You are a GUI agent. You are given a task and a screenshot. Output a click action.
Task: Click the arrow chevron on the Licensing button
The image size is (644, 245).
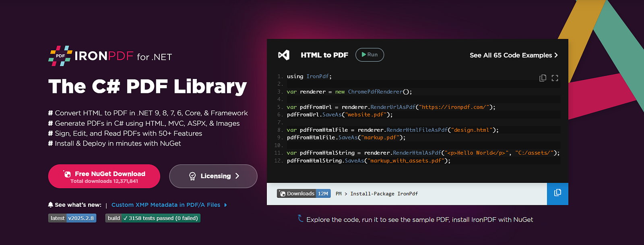tap(237, 176)
